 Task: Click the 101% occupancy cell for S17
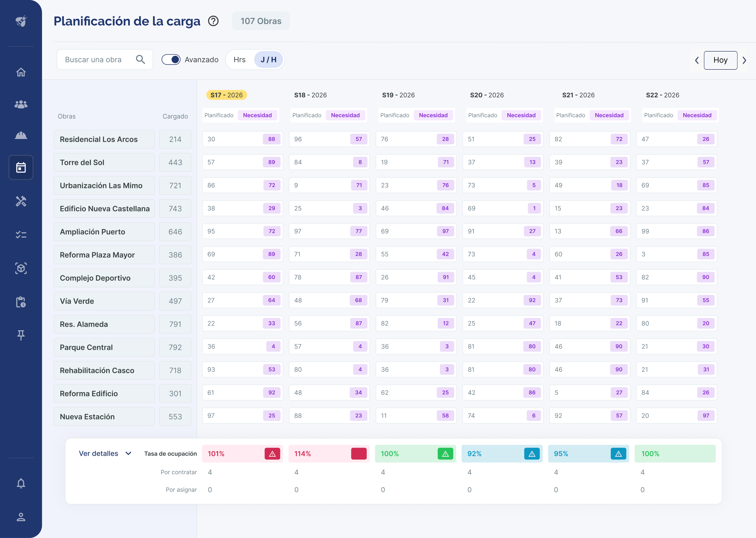click(x=242, y=454)
